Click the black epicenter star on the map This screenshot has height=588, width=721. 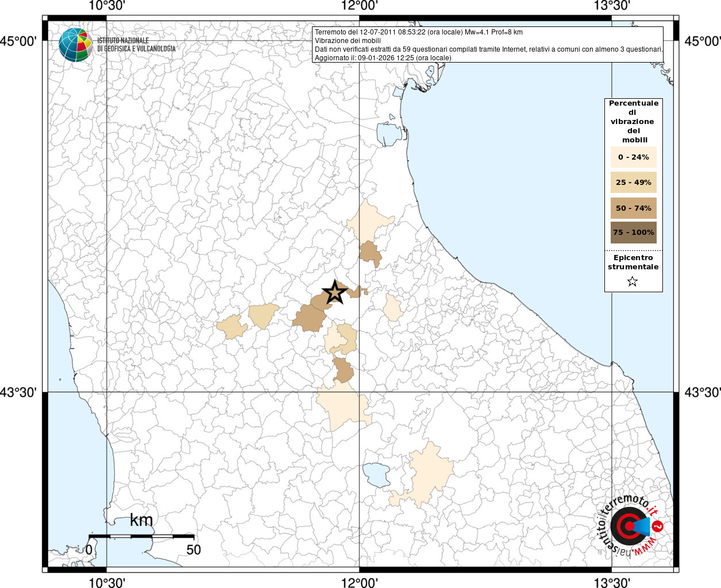[334, 292]
